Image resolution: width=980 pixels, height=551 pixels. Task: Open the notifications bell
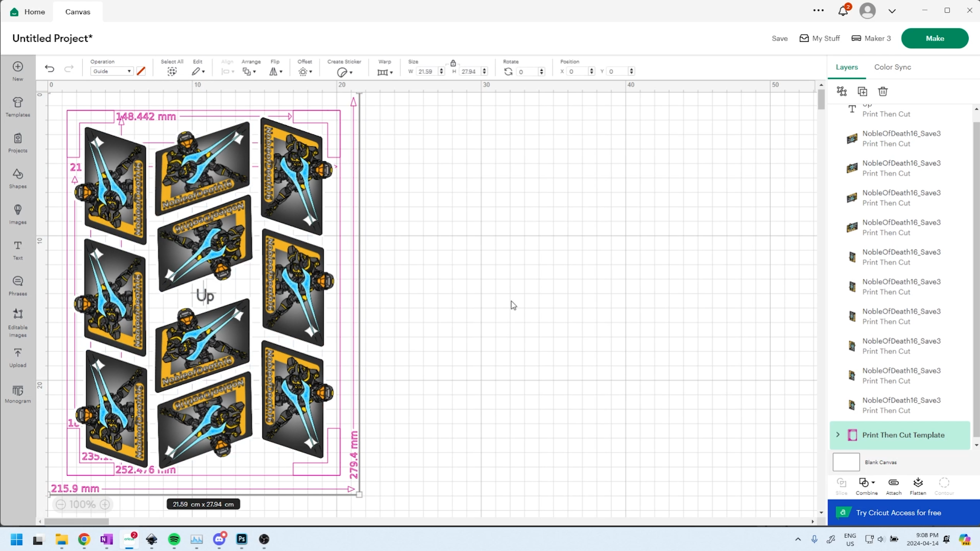(x=843, y=11)
